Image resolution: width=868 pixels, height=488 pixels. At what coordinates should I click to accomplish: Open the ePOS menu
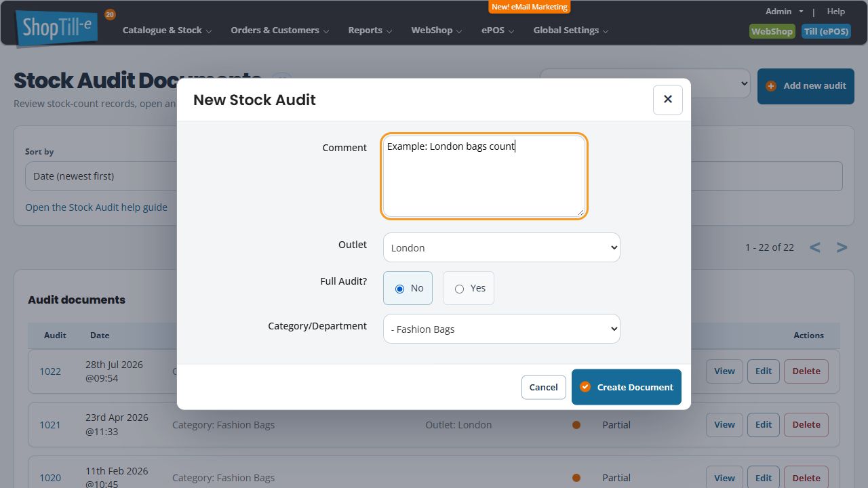coord(498,30)
